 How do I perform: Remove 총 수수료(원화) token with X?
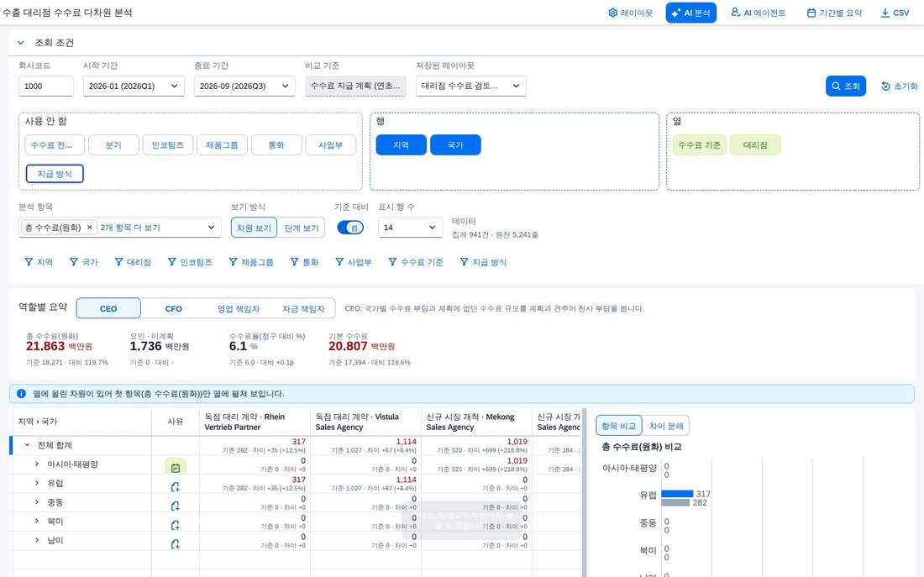point(90,228)
